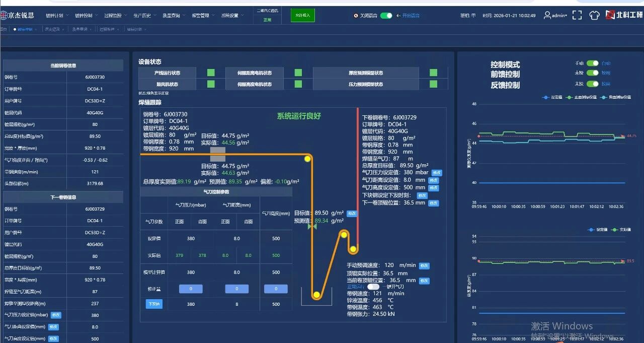Screen dimensions: 644x343
Task: Open the admin user dropdown arrow
Action: [x=566, y=16]
